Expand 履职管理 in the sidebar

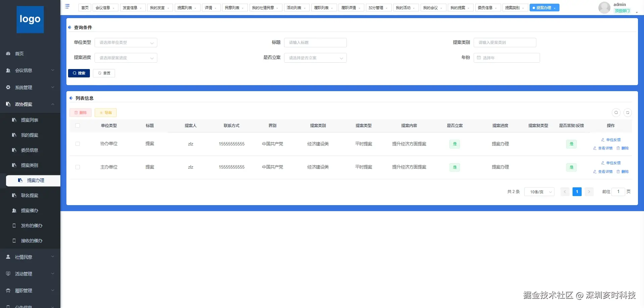click(30, 291)
